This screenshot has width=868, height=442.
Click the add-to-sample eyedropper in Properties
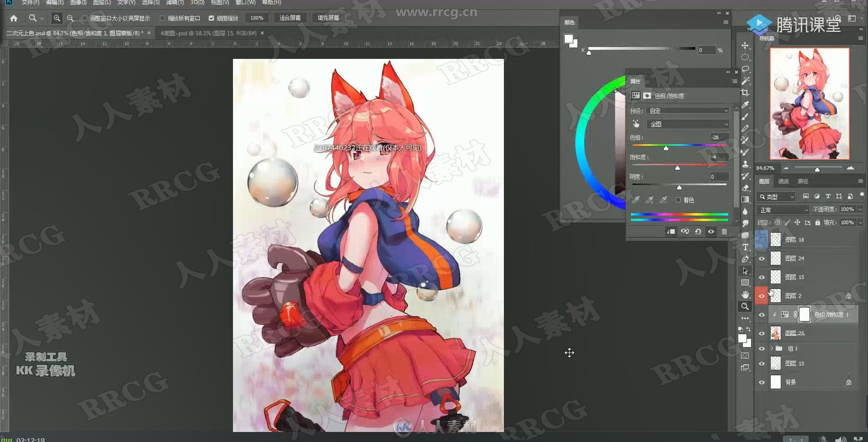pyautogui.click(x=650, y=200)
